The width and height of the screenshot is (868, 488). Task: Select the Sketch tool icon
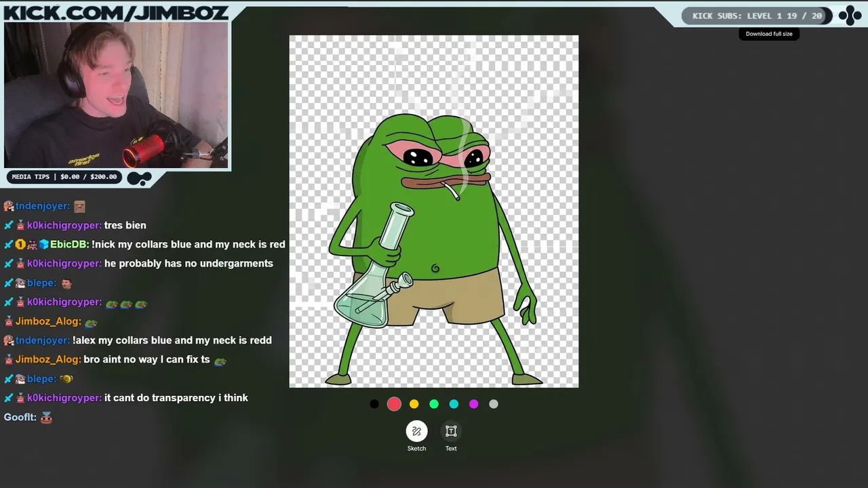(416, 431)
